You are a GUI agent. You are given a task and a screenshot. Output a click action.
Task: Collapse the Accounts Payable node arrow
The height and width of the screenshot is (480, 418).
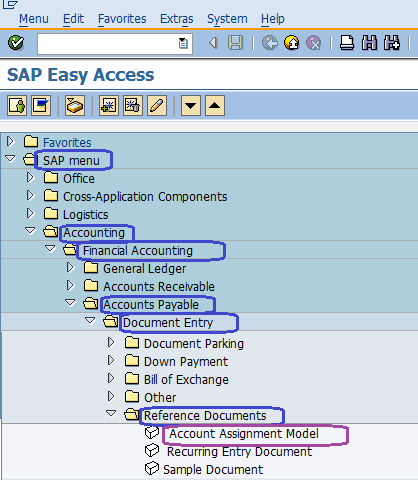pyautogui.click(x=70, y=303)
